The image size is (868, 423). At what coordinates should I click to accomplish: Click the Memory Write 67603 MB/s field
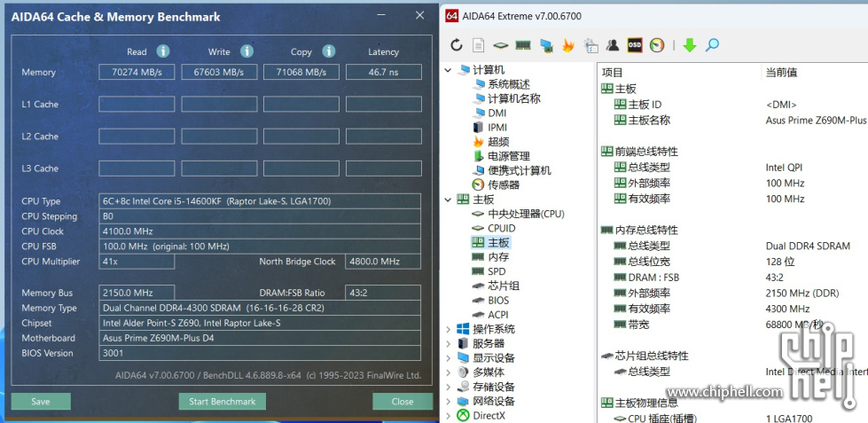(219, 72)
